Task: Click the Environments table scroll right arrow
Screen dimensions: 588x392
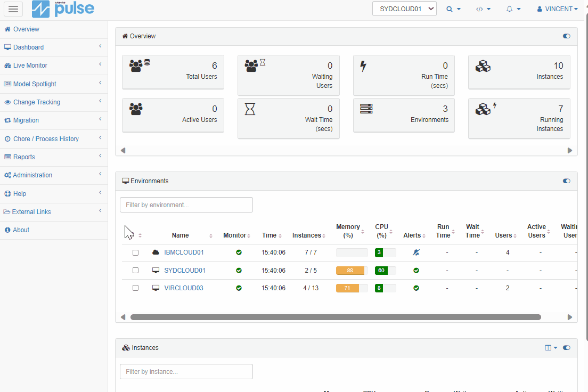Action: 570,317
